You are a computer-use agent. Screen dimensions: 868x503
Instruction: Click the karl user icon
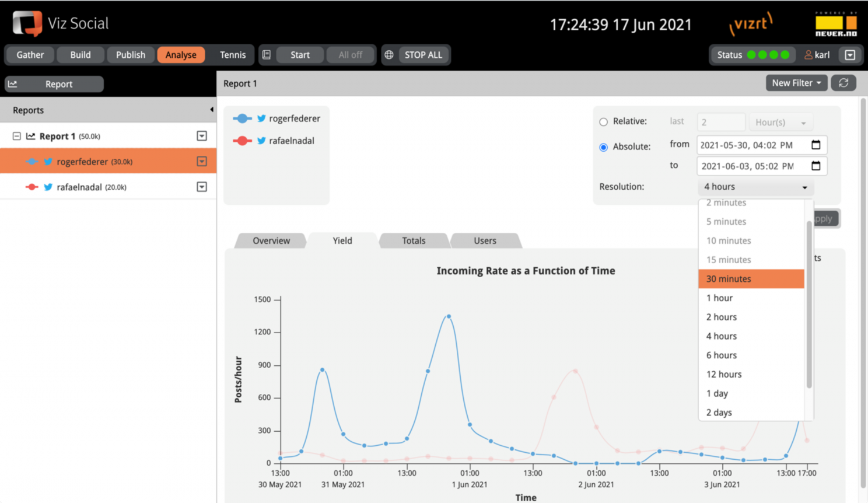click(808, 55)
